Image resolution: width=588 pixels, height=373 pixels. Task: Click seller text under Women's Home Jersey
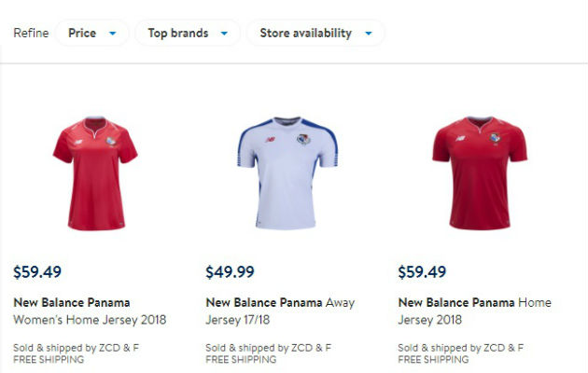(x=76, y=348)
